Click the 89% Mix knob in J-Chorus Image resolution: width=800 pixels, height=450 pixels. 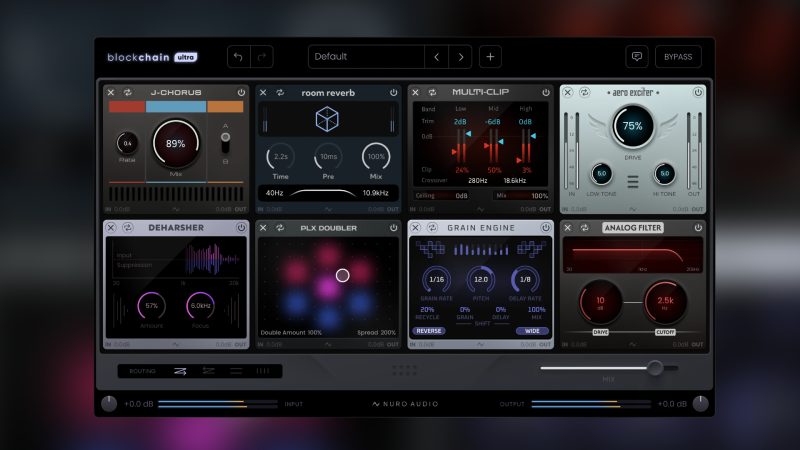176,144
